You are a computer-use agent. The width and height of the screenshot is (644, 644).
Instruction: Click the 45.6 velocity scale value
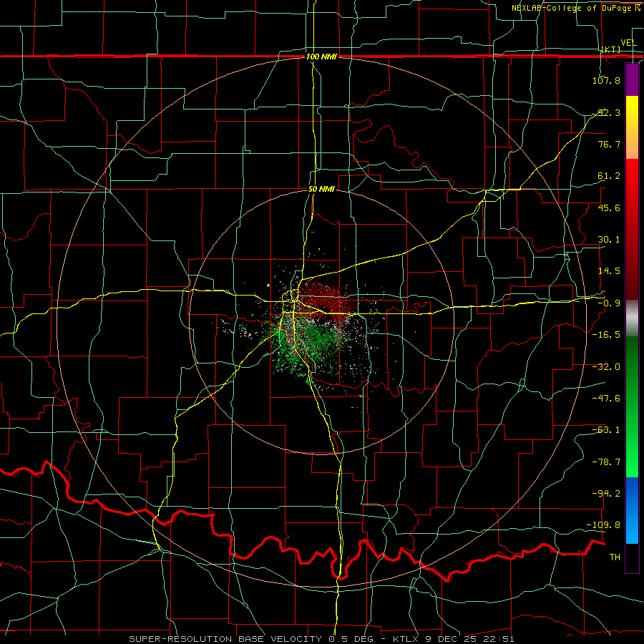click(x=609, y=208)
